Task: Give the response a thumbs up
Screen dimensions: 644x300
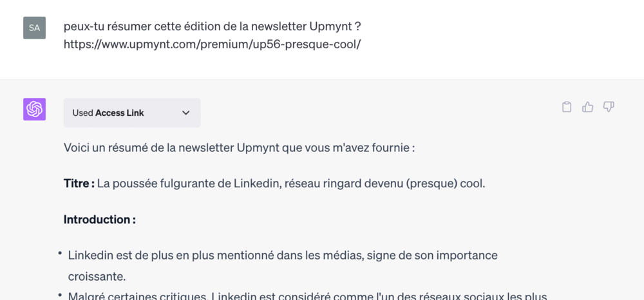Action: coord(588,107)
